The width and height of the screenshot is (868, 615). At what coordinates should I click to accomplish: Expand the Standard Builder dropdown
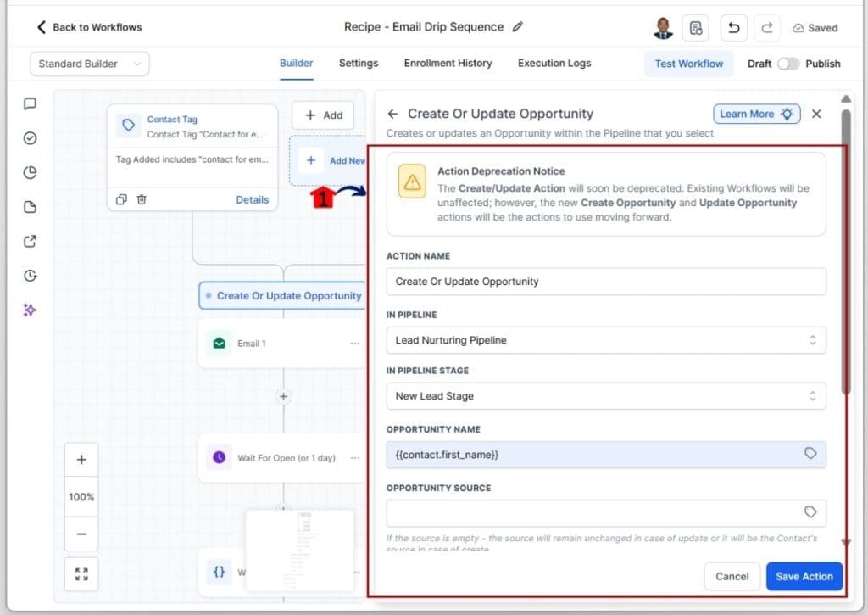tap(89, 64)
